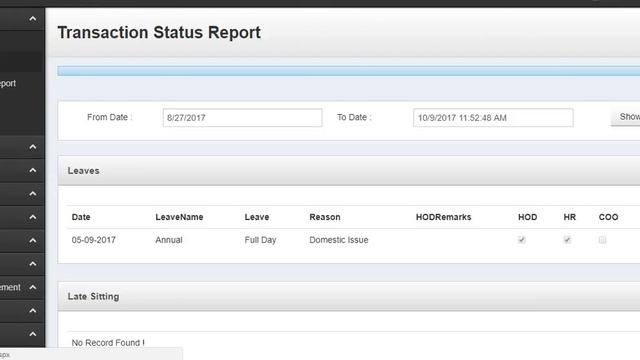This screenshot has height=360, width=640.
Task: Select the LeaveName column header
Action: tap(179, 217)
